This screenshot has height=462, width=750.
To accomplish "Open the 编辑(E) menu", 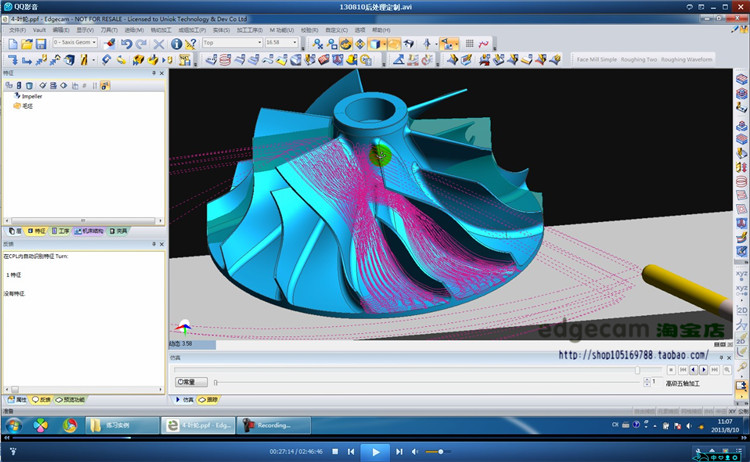I will point(61,30).
